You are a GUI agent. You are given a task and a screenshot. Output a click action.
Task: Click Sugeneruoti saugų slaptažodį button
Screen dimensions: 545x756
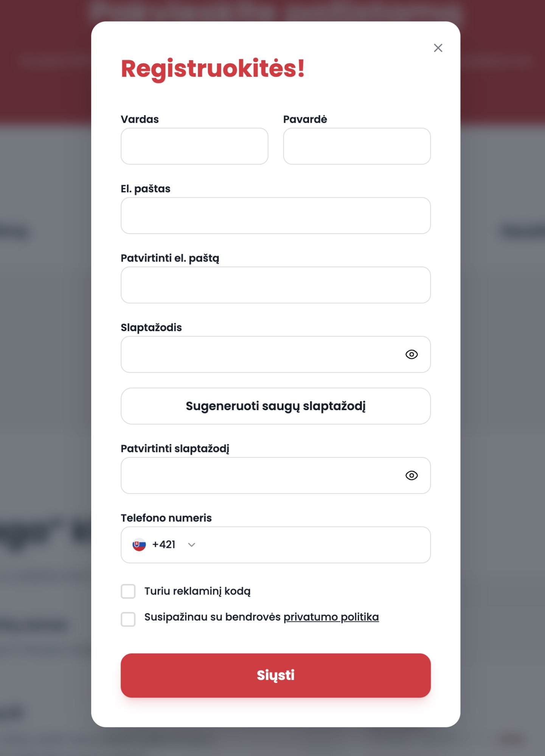click(276, 406)
